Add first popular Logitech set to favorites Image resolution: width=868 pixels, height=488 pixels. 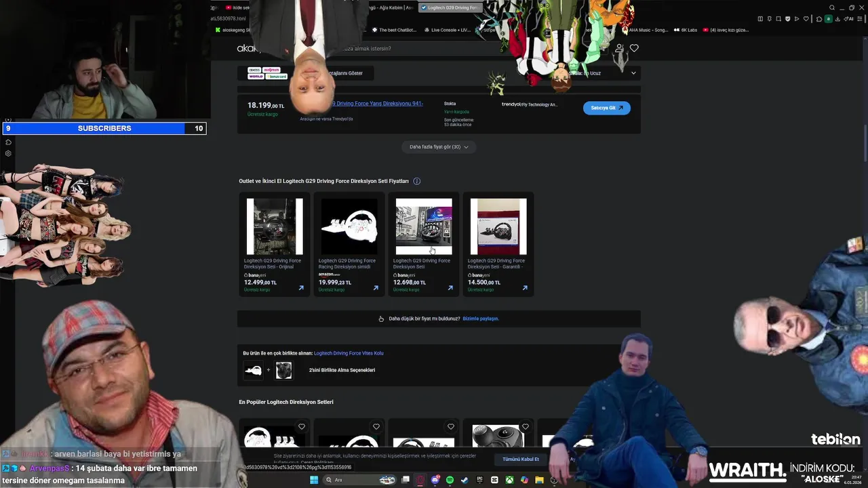302,427
